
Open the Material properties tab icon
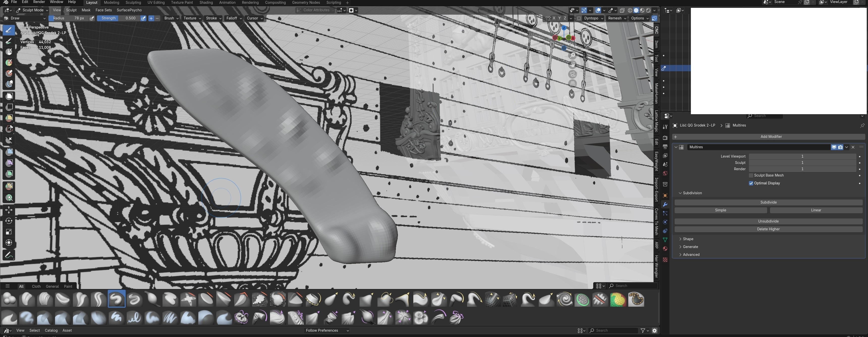coord(665,249)
